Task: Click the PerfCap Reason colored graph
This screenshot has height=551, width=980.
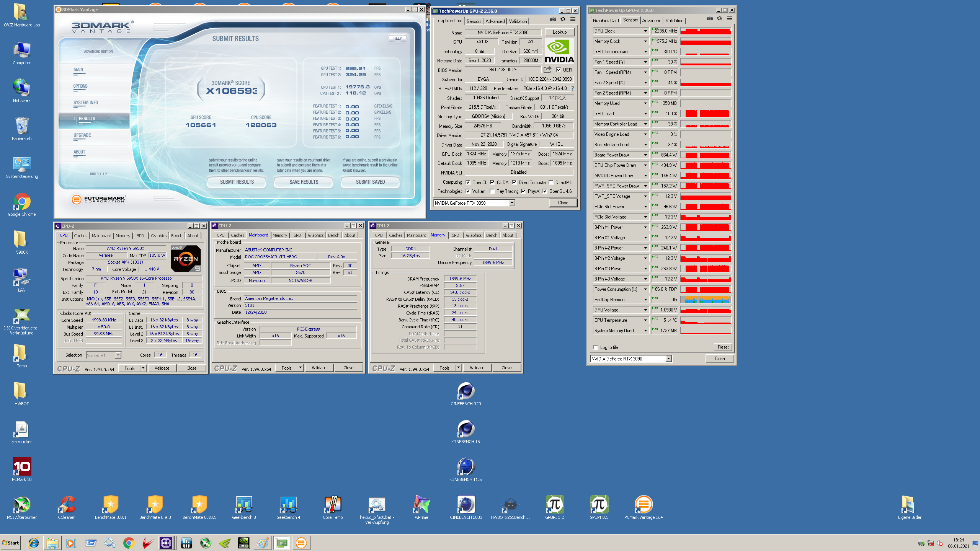Action: pyautogui.click(x=706, y=300)
